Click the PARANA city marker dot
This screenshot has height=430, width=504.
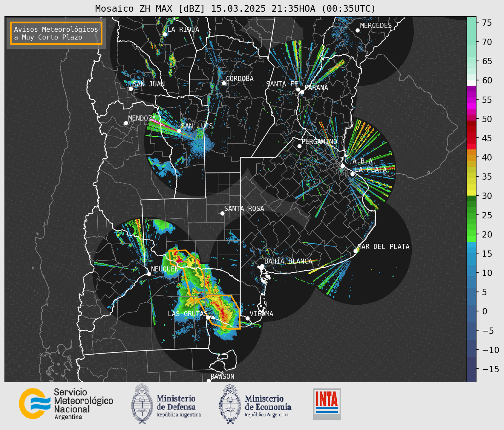click(302, 92)
